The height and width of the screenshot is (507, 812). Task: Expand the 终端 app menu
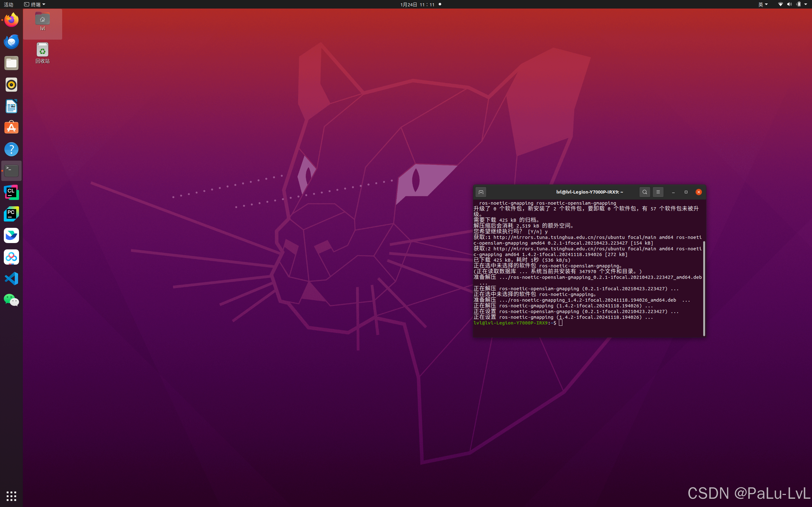pyautogui.click(x=35, y=4)
